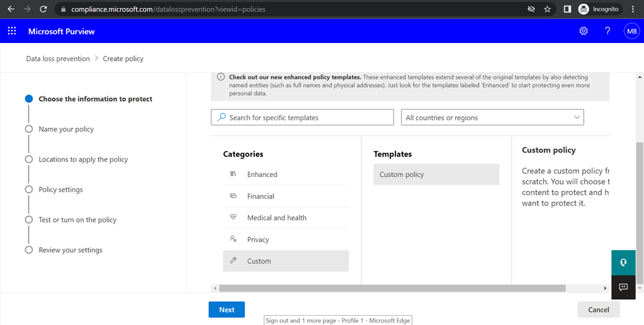Select the 'Review your settings' step circle
This screenshot has height=325, width=644.
29,250
